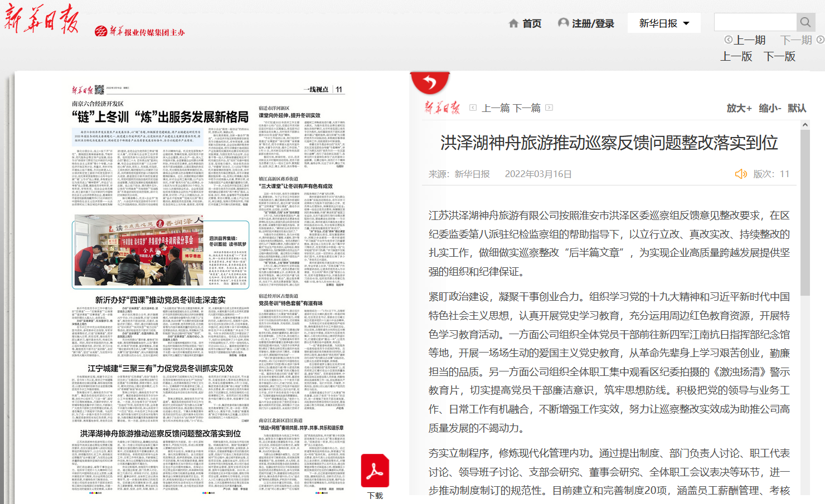Click 南京六合经济开发区 label on page
Image resolution: width=825 pixels, height=504 pixels.
coord(98,104)
